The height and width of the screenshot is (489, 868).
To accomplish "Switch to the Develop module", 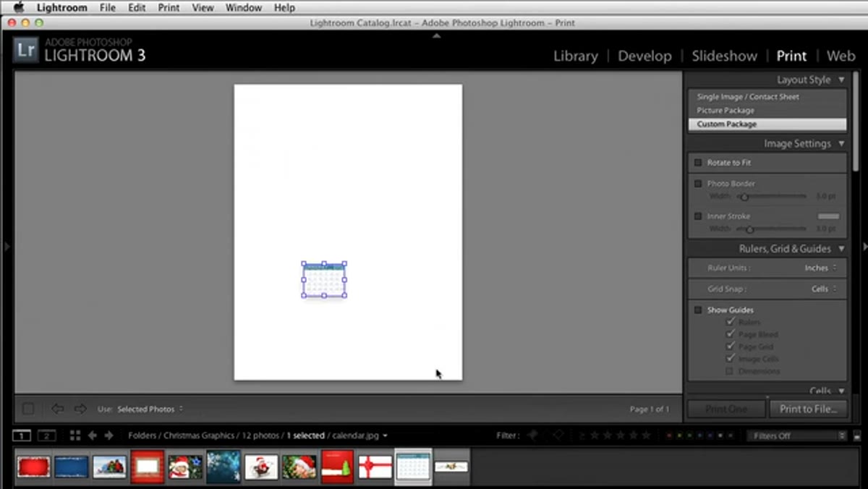I will tap(644, 56).
